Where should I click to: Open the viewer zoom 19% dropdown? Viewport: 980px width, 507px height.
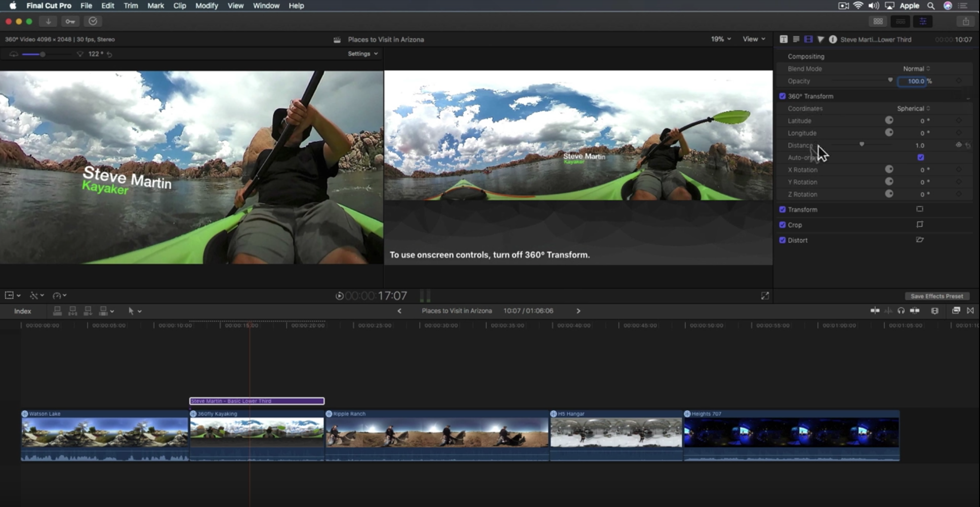tap(721, 39)
